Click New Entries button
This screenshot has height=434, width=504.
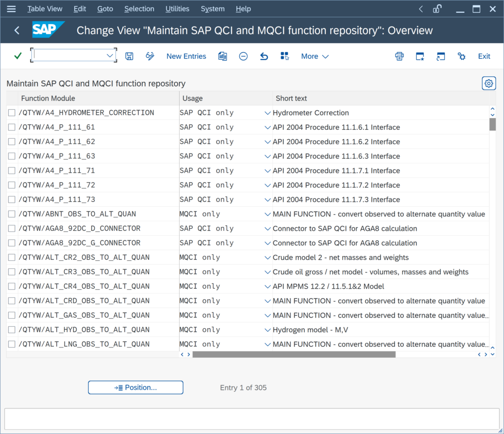point(186,56)
